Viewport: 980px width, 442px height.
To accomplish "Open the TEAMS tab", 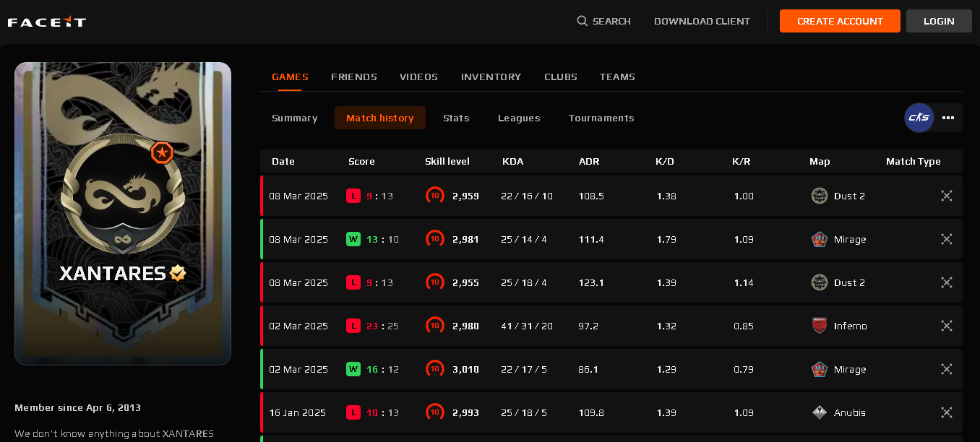I will coord(617,77).
